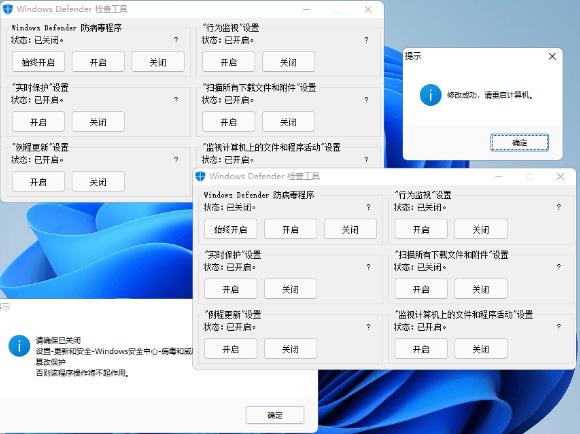Image resolution: width=580 pixels, height=434 pixels.
Task: Click 始终开启 for Defender antivirus in the back window
Action: click(x=38, y=62)
